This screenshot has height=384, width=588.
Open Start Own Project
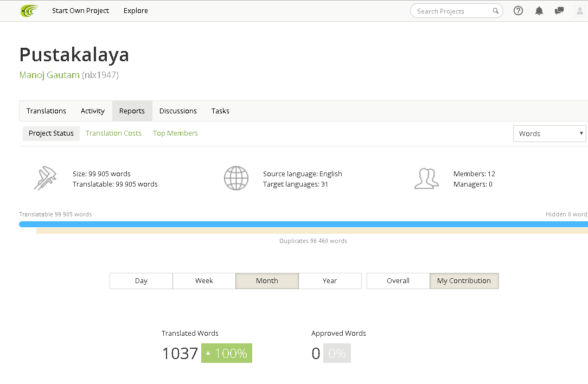(x=80, y=10)
